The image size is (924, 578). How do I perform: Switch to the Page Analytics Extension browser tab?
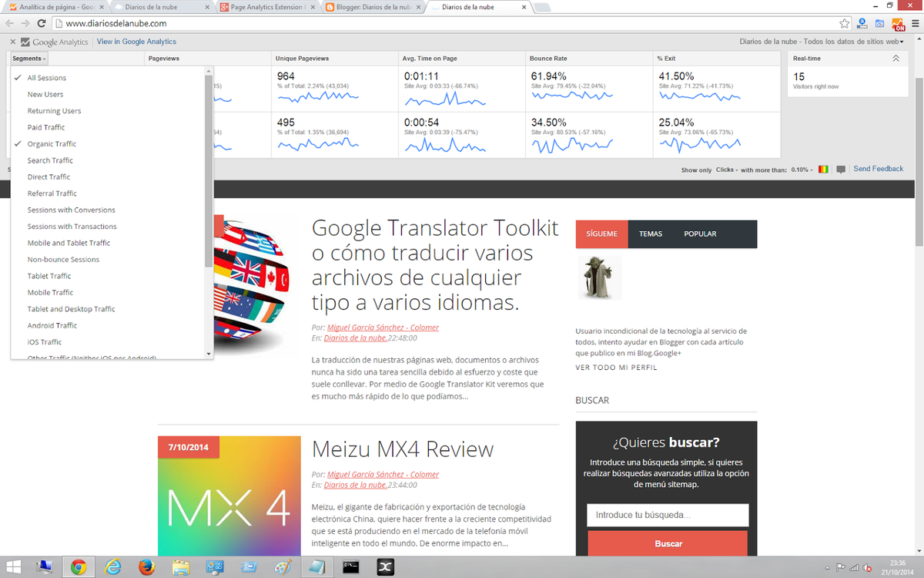[x=267, y=7]
